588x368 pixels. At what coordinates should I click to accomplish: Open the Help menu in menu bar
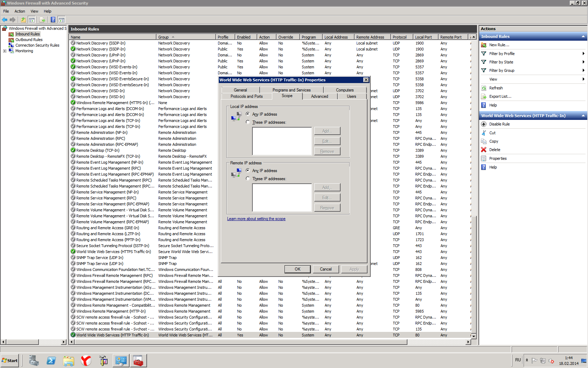(x=48, y=11)
